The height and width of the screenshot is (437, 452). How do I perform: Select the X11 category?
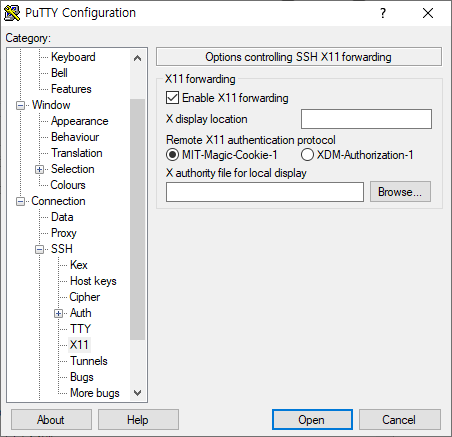(79, 345)
